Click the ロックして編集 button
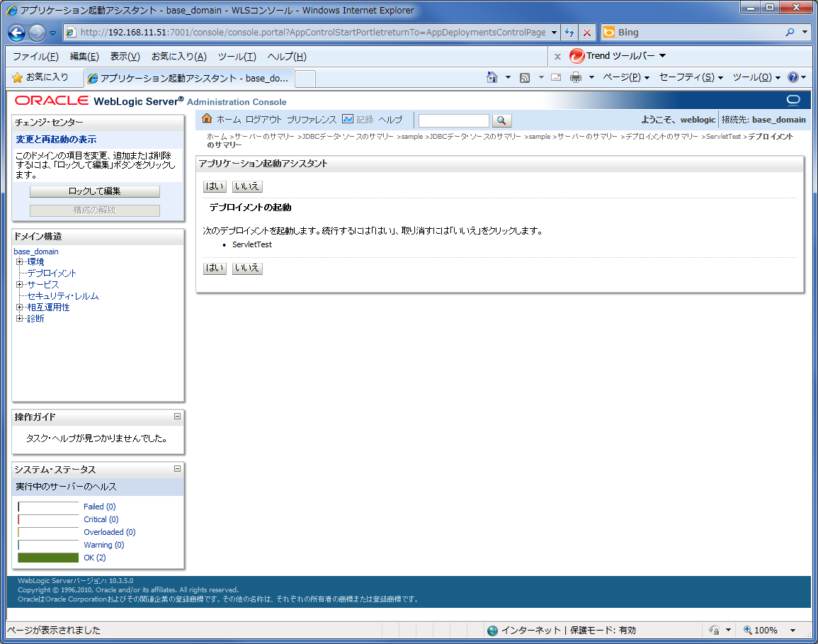Screen dimensions: 818x644 click(94, 191)
